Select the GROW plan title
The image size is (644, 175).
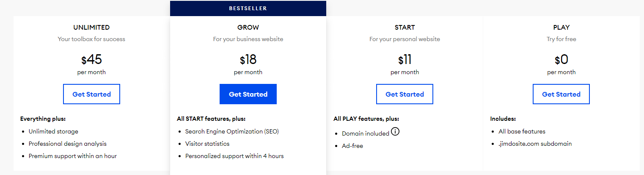[x=248, y=28]
